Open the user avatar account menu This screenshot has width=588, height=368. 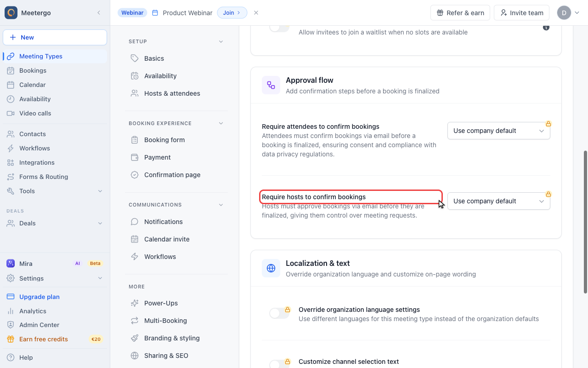pos(568,12)
